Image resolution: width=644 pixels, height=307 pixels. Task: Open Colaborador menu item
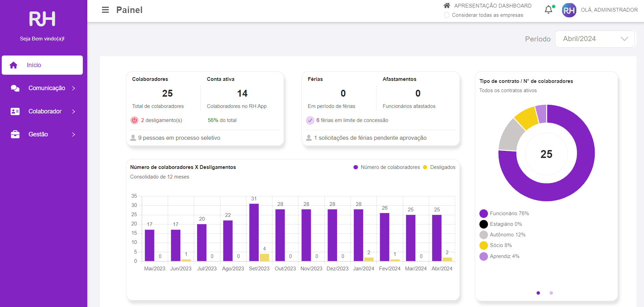42,111
